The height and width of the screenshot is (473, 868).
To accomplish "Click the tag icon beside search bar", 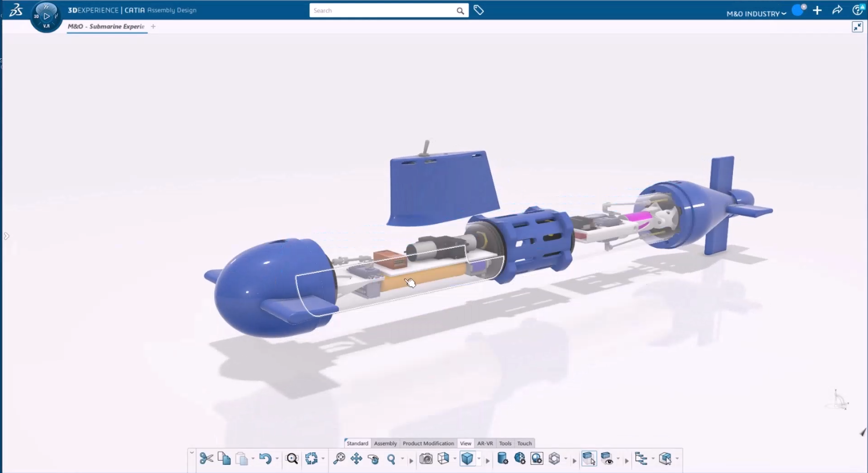I will pyautogui.click(x=479, y=10).
